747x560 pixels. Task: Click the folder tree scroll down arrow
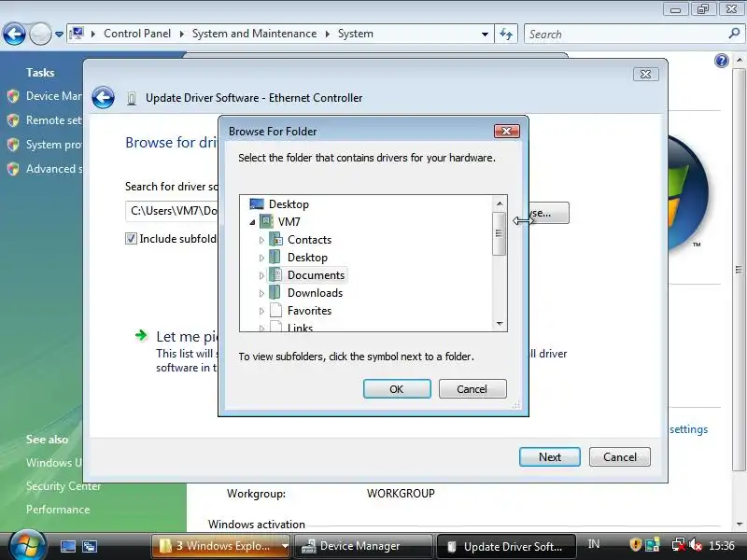point(500,323)
